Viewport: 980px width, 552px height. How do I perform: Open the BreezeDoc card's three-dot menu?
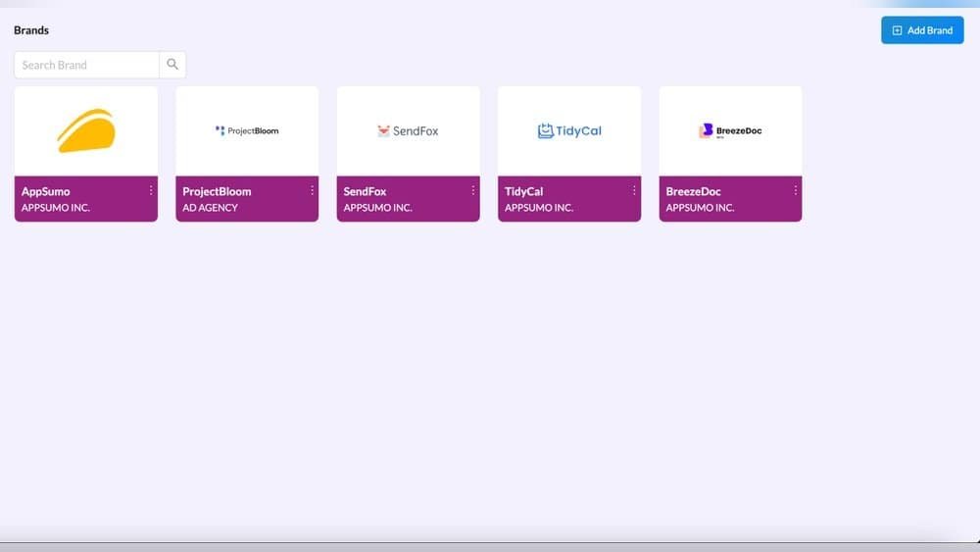point(795,190)
